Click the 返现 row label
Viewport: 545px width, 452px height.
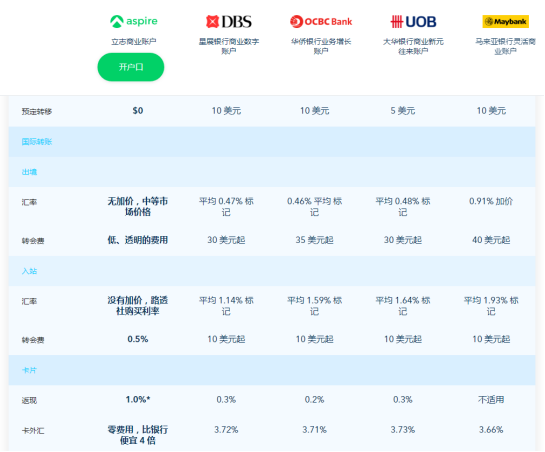(29, 400)
